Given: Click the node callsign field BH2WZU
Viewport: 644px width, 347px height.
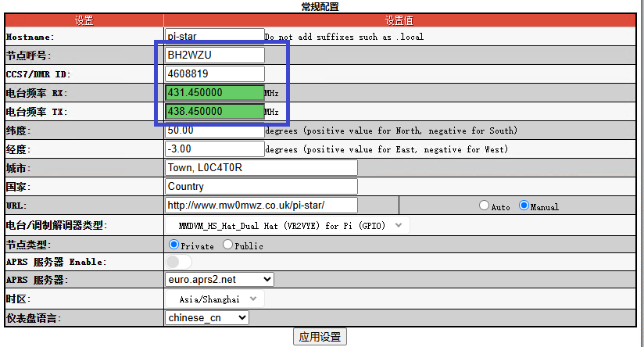Looking at the screenshot, I should tap(215, 55).
